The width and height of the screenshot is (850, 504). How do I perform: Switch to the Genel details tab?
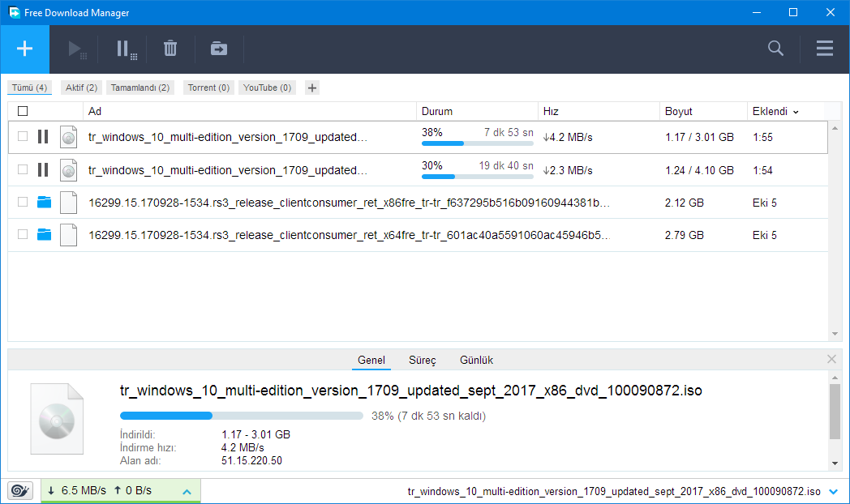coord(371,360)
